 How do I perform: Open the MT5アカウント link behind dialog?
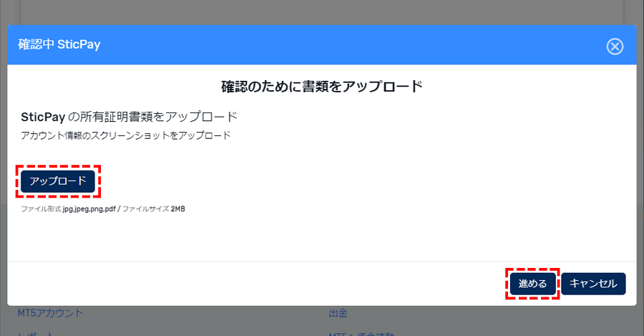pos(50,313)
